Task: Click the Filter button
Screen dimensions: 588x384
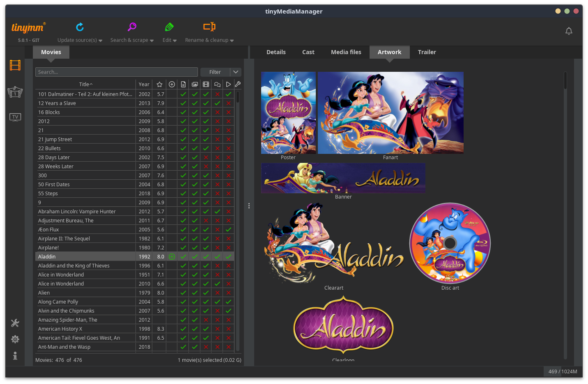Action: click(x=215, y=72)
